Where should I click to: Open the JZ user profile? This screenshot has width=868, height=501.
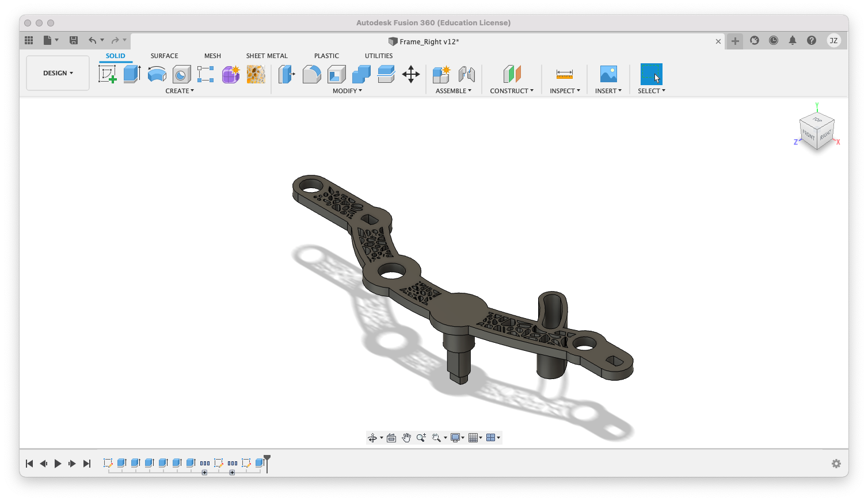(x=833, y=40)
